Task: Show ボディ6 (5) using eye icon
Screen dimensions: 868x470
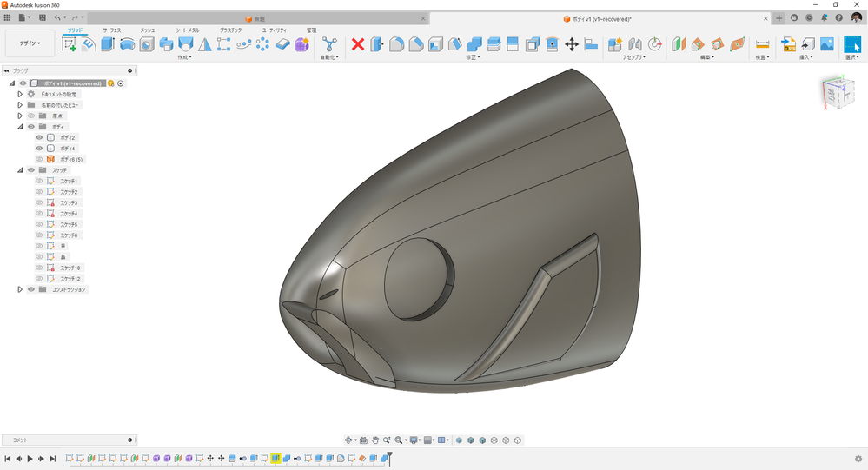Action: tap(39, 159)
